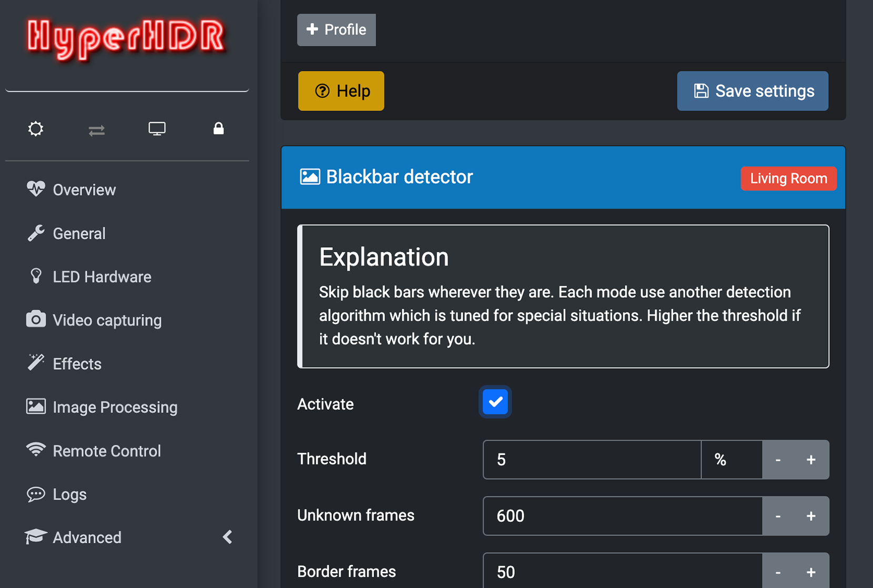
Task: Collapse the Advanced section chevron
Action: (x=227, y=537)
